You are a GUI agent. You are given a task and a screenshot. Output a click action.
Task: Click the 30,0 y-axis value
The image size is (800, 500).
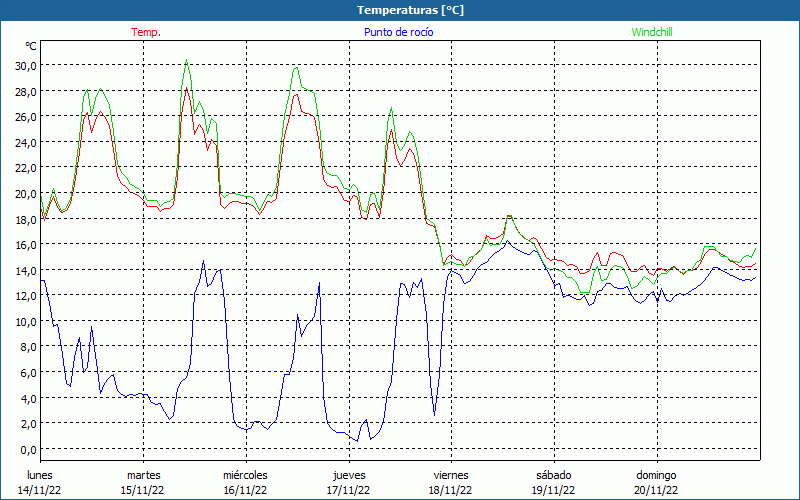click(x=26, y=66)
